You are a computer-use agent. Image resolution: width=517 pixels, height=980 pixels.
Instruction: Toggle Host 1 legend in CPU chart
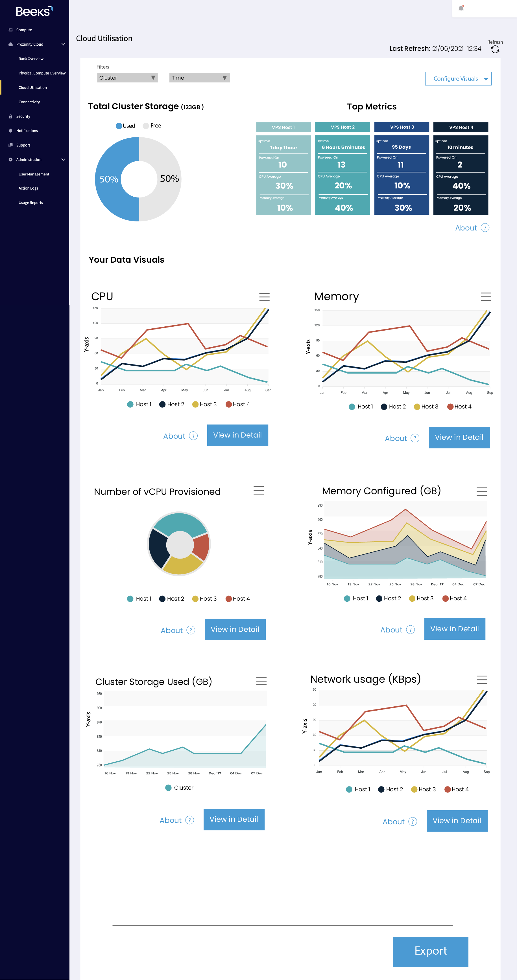[139, 404]
